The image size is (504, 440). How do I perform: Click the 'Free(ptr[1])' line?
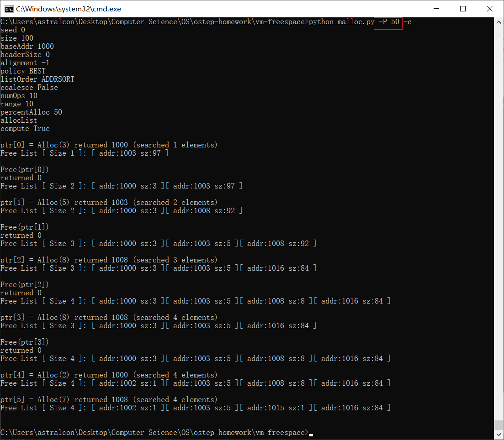pyautogui.click(x=24, y=227)
